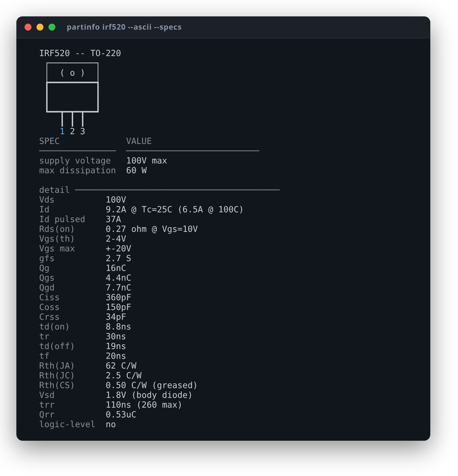Click the 'Rth(JC)' row label
This screenshot has height=476, width=458.
point(57,376)
